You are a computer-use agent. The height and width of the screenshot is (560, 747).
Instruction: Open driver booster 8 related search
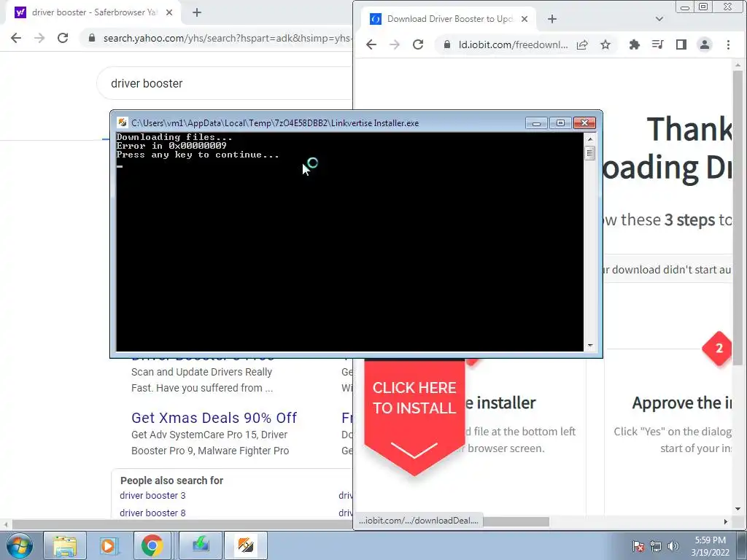point(152,513)
